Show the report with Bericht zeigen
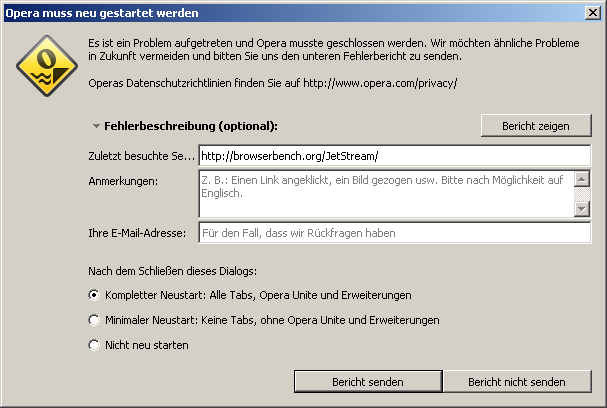Screen dimensions: 607x408 (x=536, y=126)
